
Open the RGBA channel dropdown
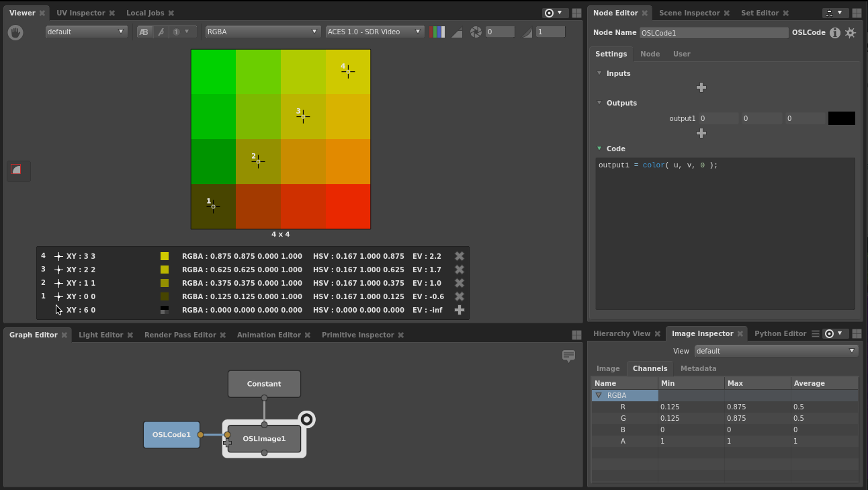tap(263, 32)
